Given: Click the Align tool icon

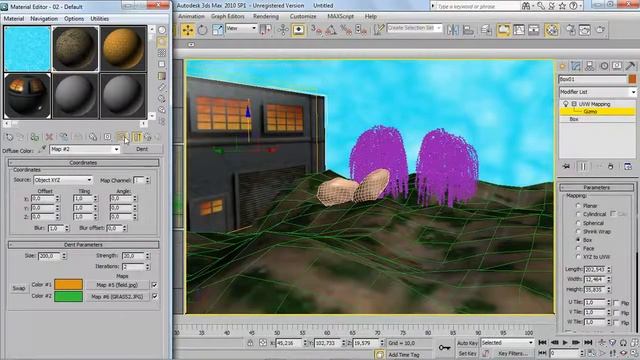Looking at the screenshot, I should point(468,30).
